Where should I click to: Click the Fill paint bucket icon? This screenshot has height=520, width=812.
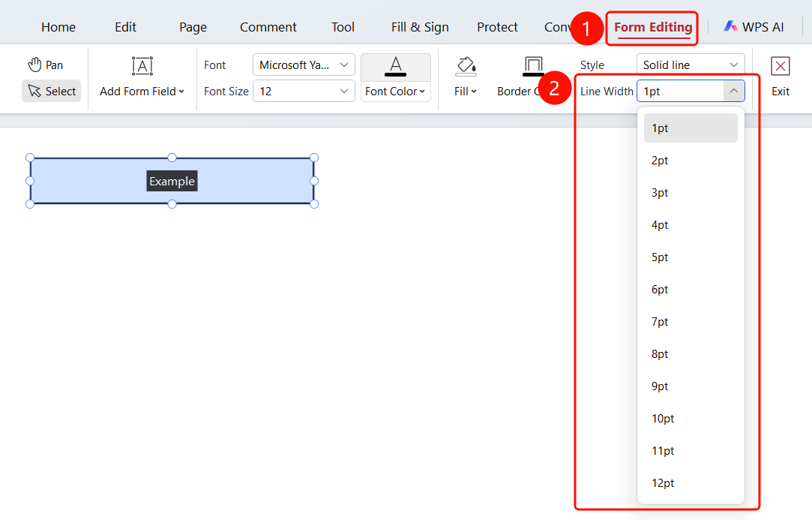[466, 66]
